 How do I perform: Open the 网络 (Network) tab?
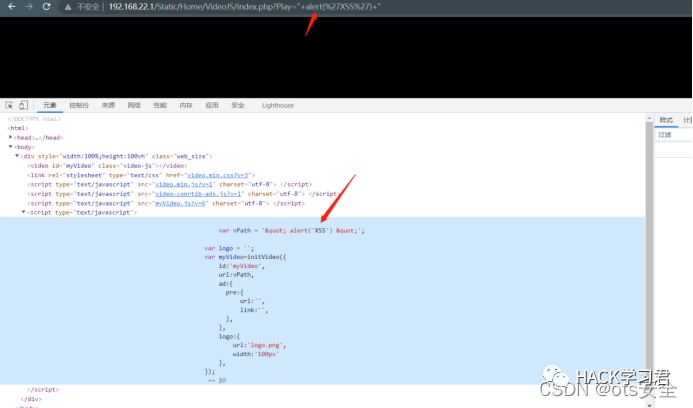[134, 105]
